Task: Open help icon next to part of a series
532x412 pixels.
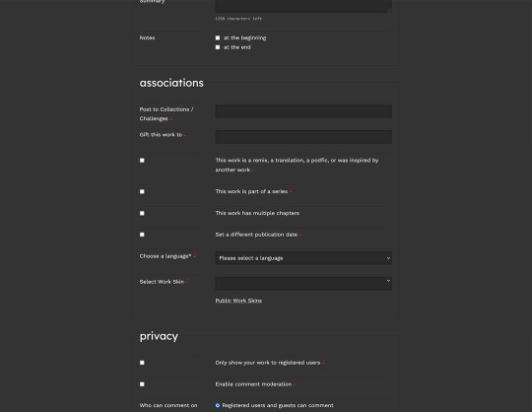Action: point(291,191)
